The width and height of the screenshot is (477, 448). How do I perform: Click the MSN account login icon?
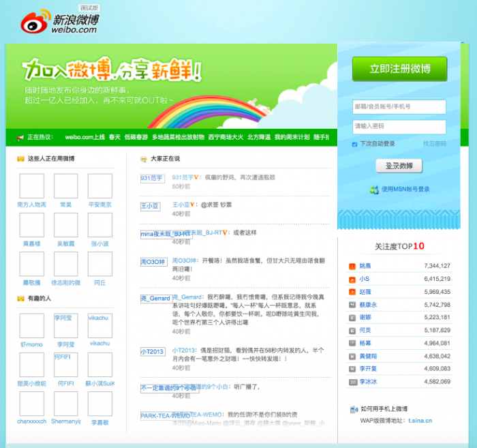coord(374,190)
